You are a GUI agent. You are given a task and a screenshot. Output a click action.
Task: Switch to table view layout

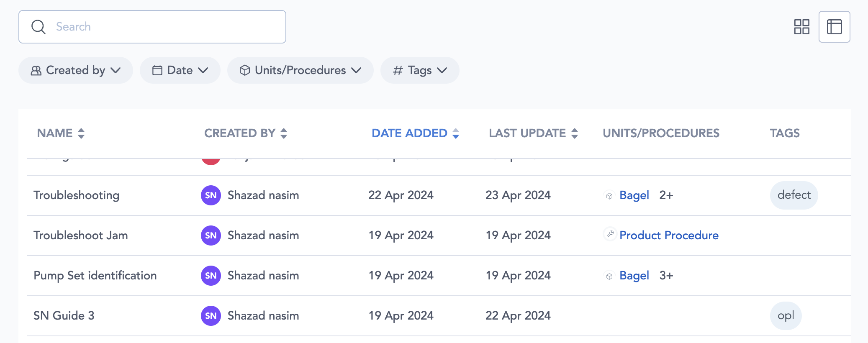(x=834, y=27)
